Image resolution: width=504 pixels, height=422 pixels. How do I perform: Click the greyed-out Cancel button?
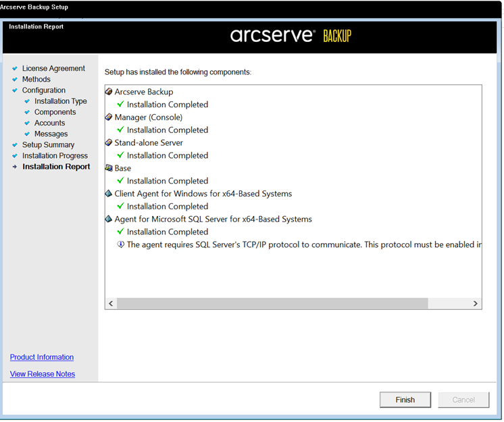[463, 400]
